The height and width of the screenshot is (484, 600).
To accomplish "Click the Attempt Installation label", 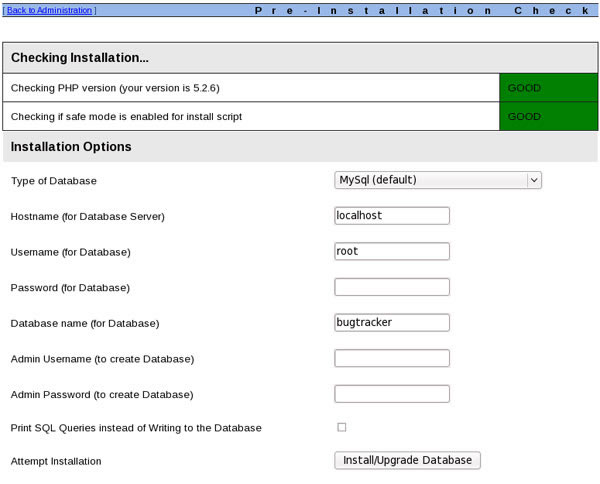I will coord(56,461).
